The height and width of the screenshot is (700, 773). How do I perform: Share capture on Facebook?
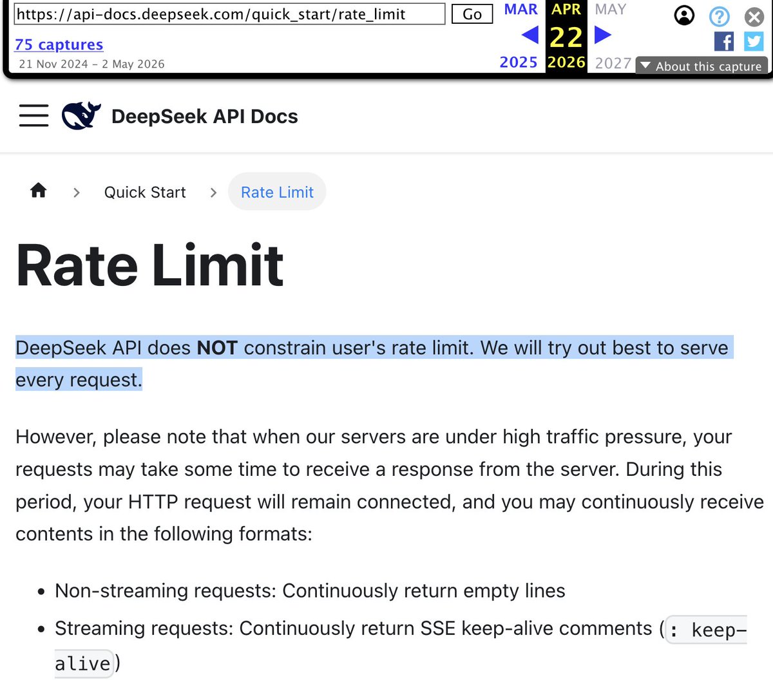(x=724, y=42)
